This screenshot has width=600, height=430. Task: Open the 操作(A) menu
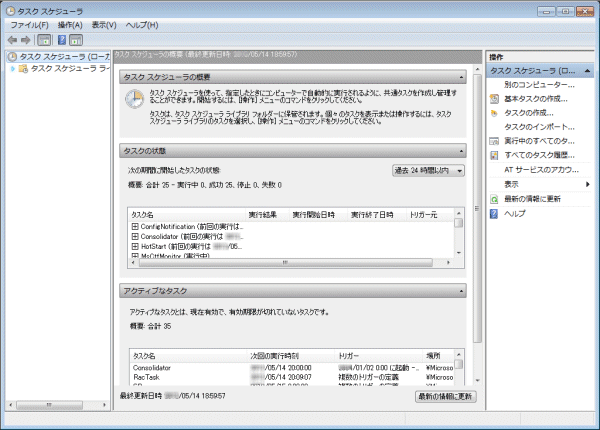click(70, 24)
